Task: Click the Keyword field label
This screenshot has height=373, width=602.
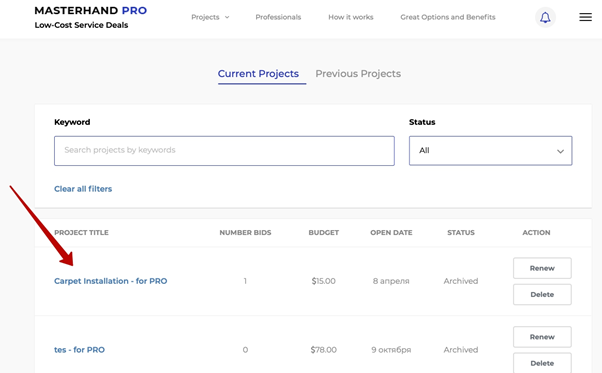Action: pos(72,122)
